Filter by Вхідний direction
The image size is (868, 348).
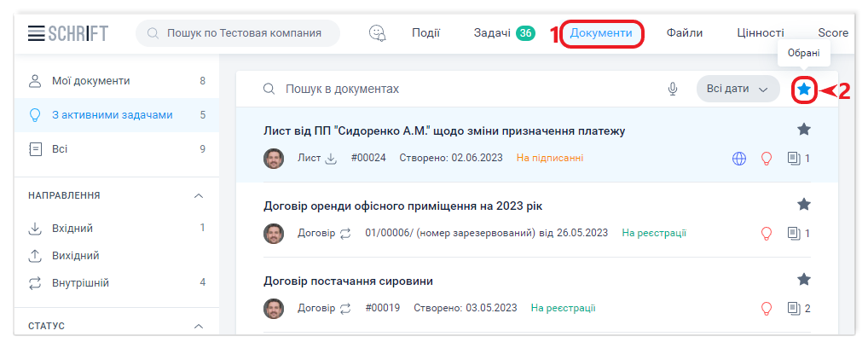pos(72,228)
